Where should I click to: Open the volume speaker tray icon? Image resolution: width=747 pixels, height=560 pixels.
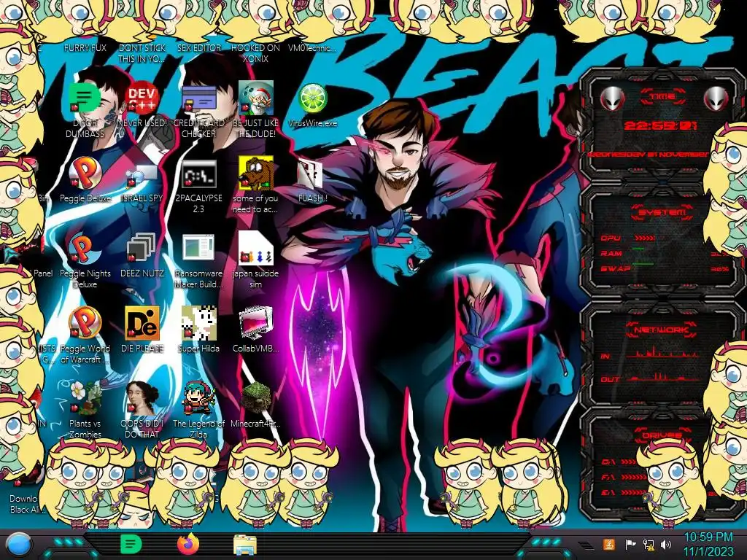point(666,544)
